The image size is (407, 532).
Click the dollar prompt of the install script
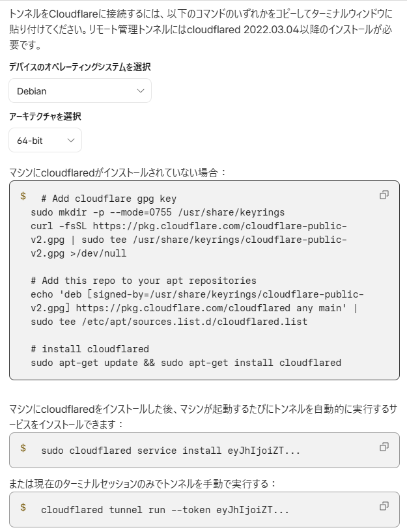(x=23, y=196)
